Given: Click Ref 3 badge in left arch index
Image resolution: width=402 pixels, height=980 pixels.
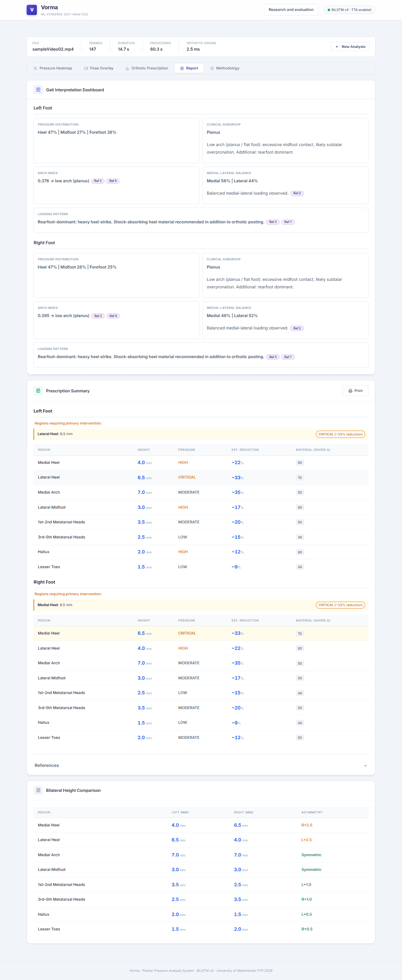Looking at the screenshot, I should tap(98, 181).
